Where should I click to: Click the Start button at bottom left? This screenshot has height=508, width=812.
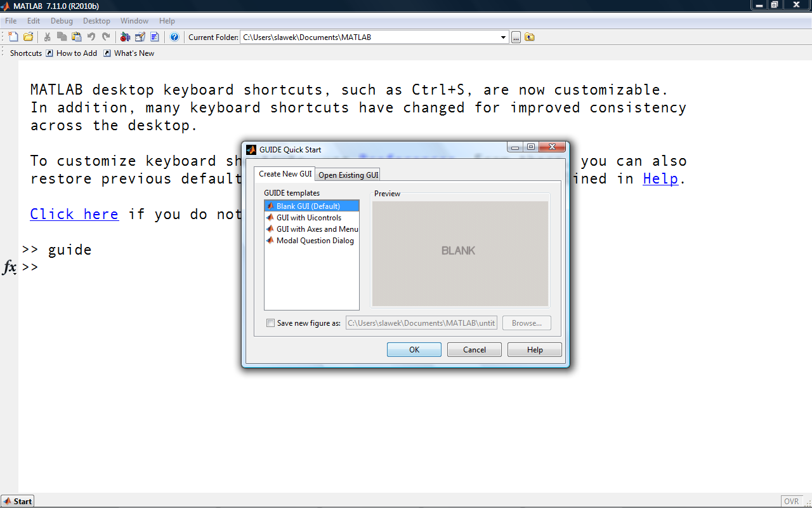tap(17, 501)
